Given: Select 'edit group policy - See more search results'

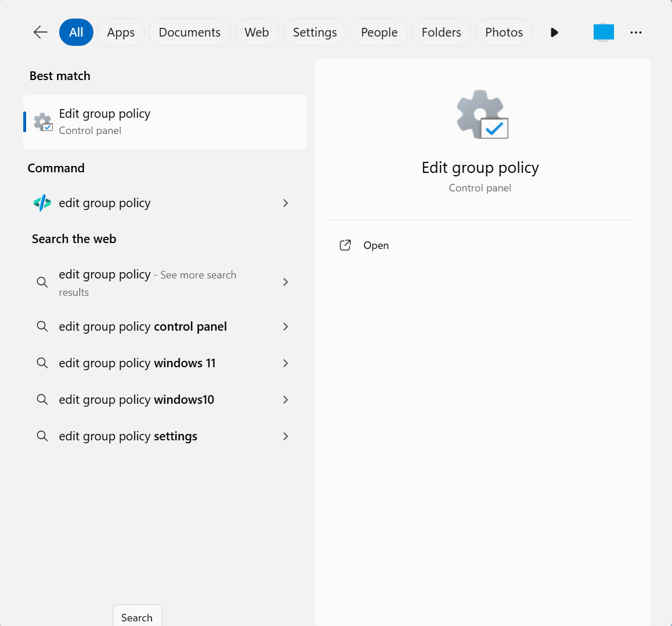Looking at the screenshot, I should pos(165,283).
